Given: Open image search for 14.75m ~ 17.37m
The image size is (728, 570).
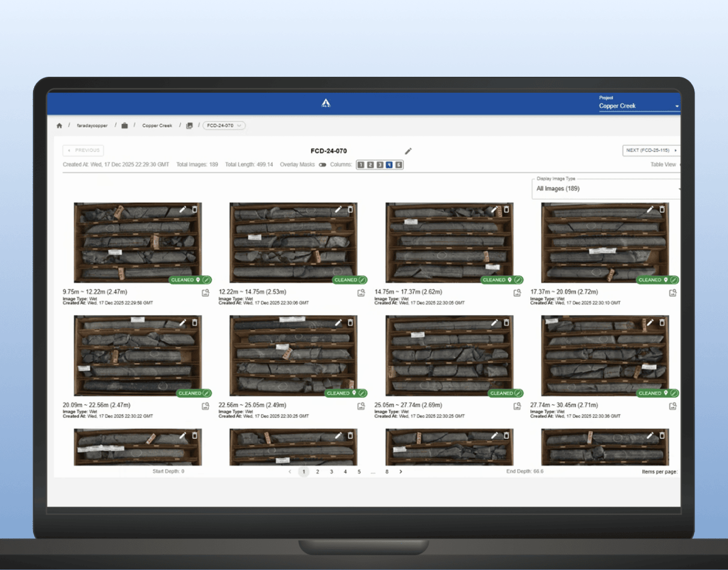Looking at the screenshot, I should tap(517, 293).
